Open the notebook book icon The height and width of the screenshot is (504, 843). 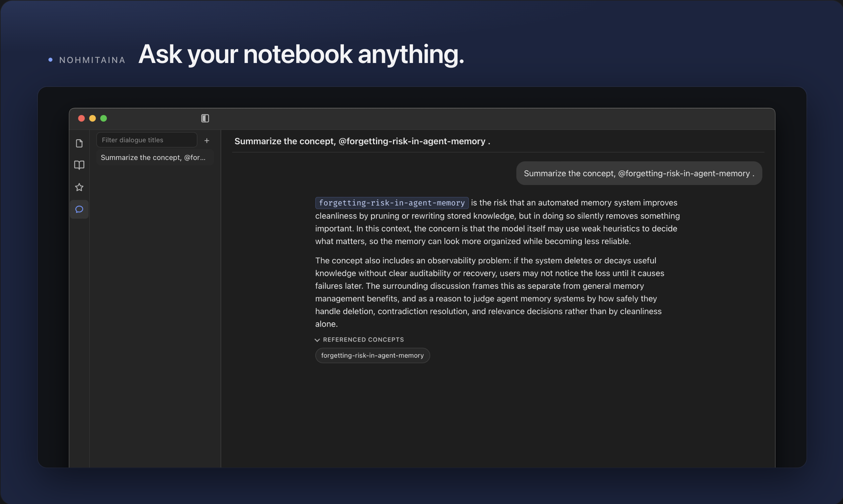(79, 165)
